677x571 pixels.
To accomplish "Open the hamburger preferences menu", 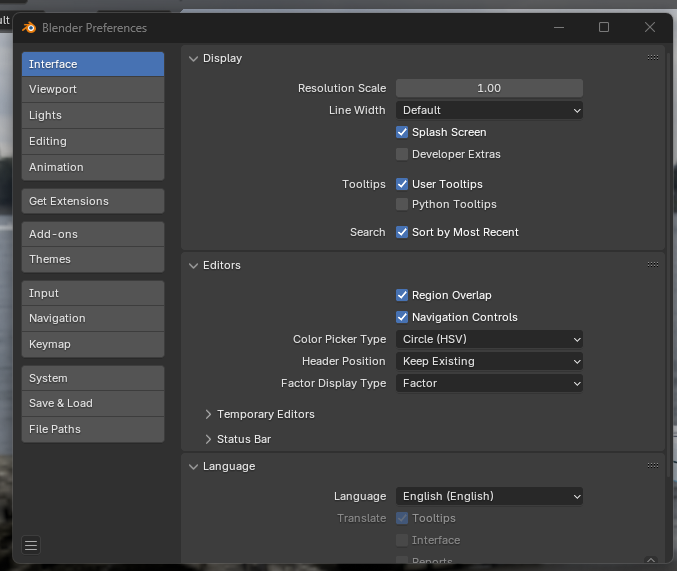I will coord(31,545).
